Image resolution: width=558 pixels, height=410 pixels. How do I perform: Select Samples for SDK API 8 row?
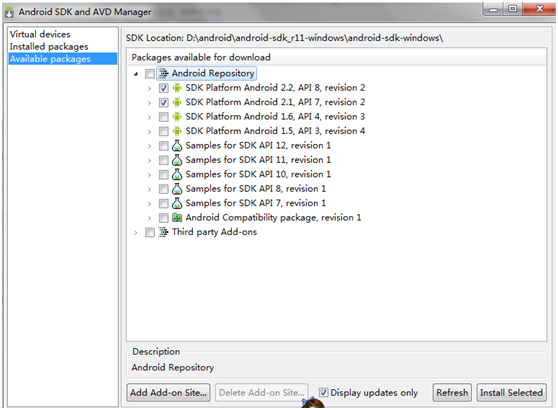[256, 189]
